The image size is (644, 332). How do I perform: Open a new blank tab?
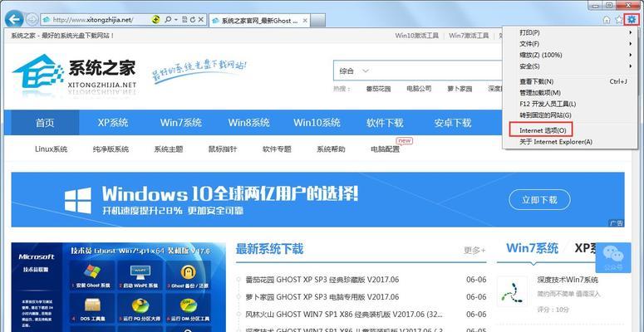(x=319, y=20)
